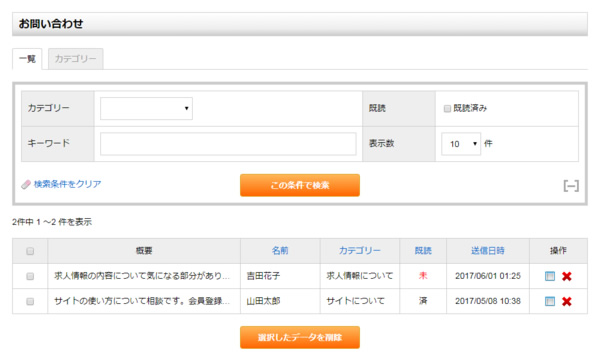This screenshot has height=361, width=600.
Task: Click the red 未 status cell
Action: pyautogui.click(x=423, y=276)
